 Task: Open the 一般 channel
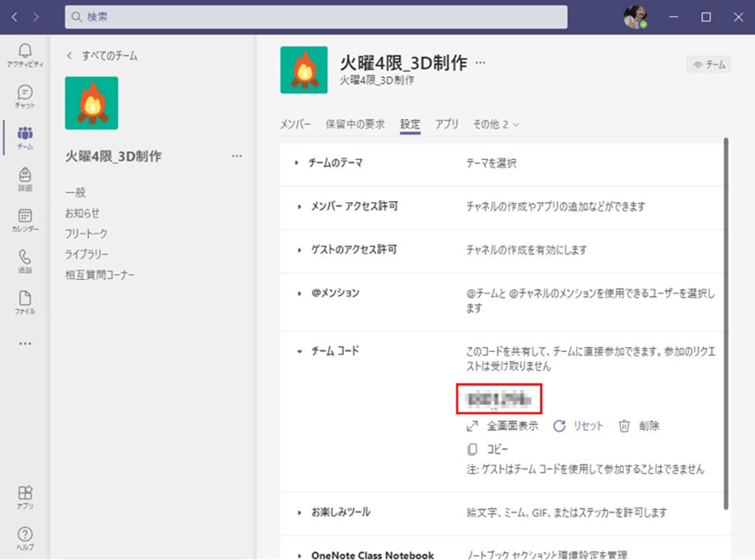pos(75,193)
